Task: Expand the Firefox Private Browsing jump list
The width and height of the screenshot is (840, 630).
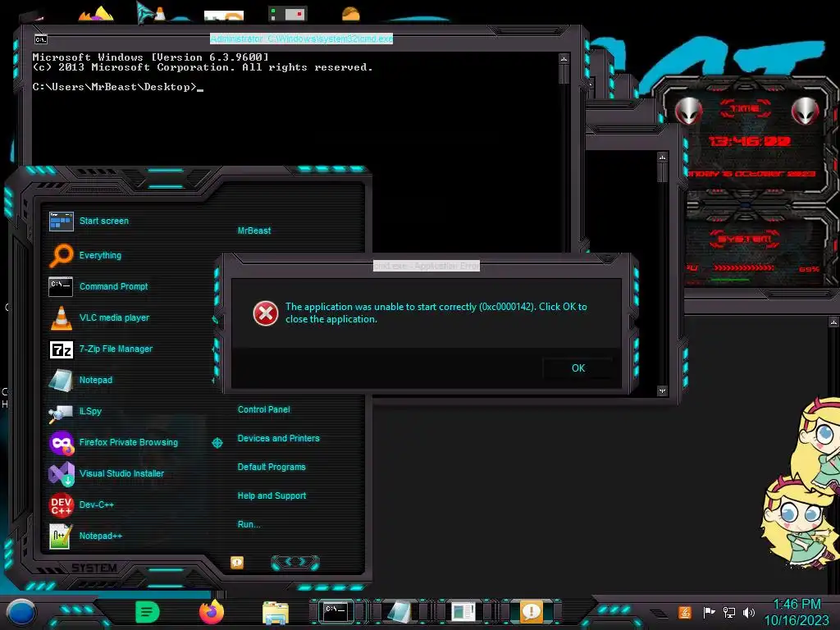Action: point(217,442)
